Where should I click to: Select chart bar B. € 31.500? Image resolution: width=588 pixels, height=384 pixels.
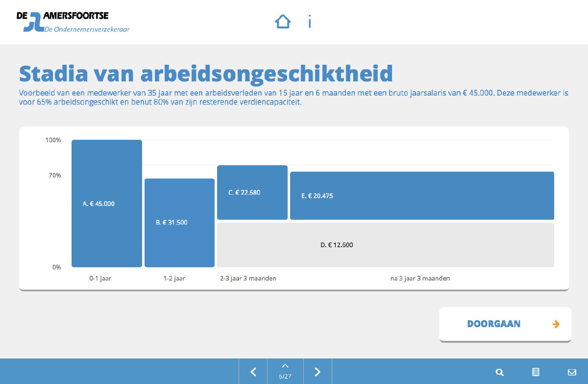tap(179, 223)
